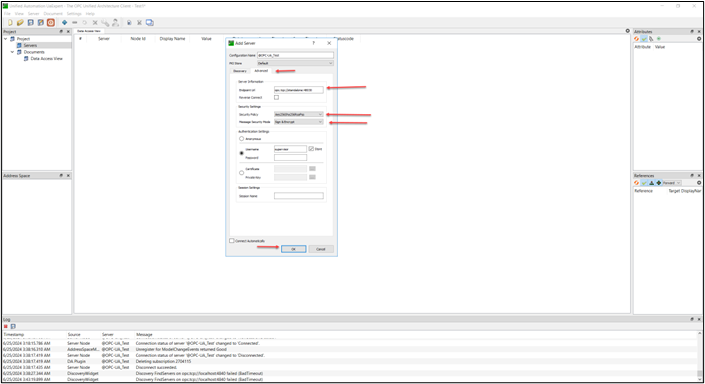The image size is (705, 384).
Task: Click the green checkmark icon in References panel
Action: coord(644,183)
